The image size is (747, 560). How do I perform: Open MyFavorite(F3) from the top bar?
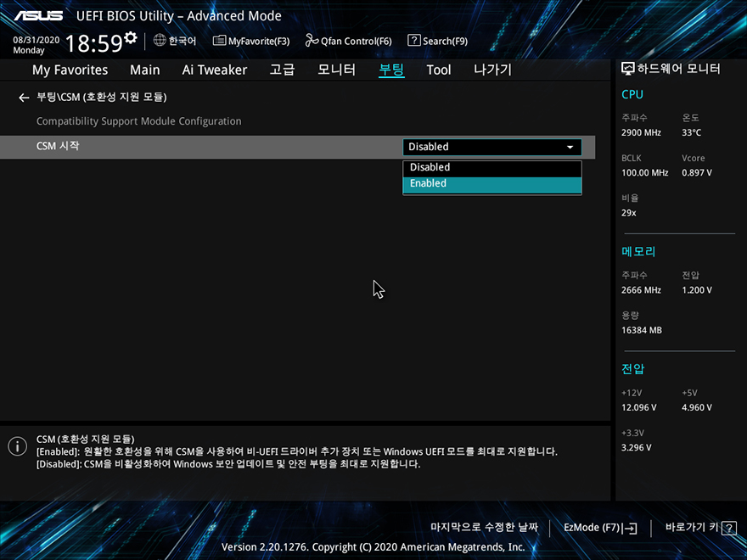pos(259,42)
